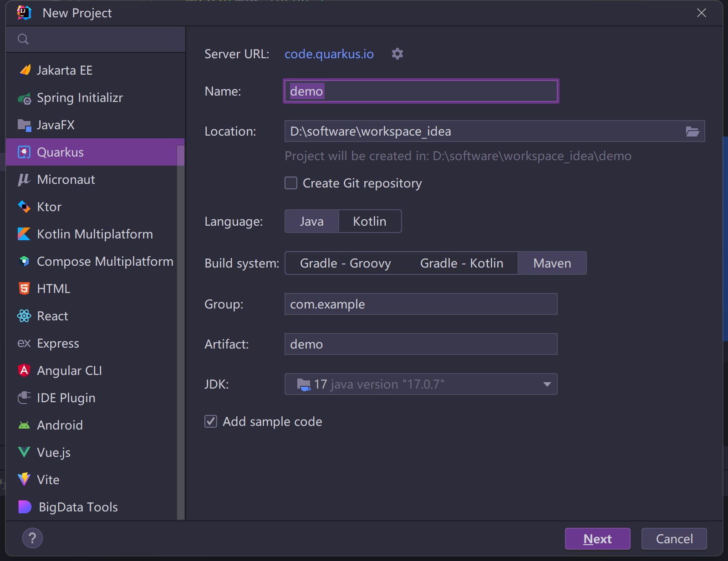Select Kotlin as the language
This screenshot has height=561, width=728.
coord(370,221)
